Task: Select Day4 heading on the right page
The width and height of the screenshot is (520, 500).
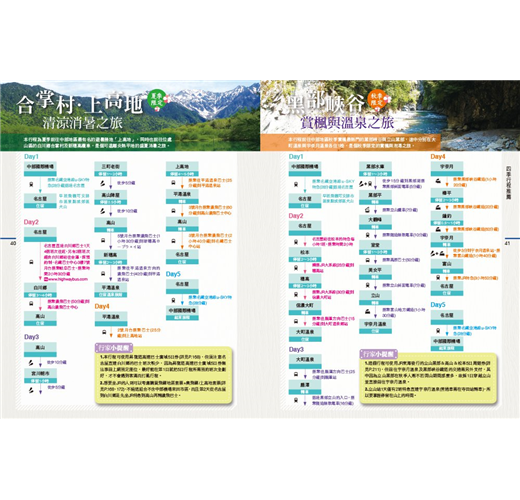Action: [x=438, y=156]
